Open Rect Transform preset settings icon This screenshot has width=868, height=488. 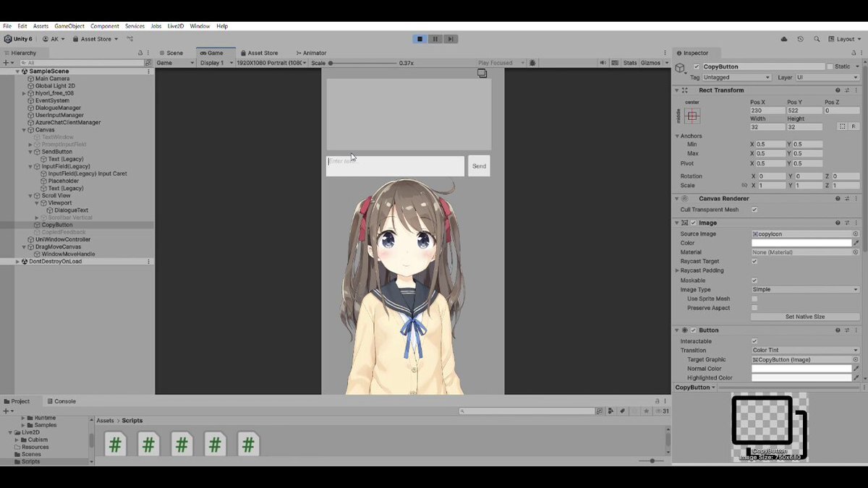coord(847,90)
